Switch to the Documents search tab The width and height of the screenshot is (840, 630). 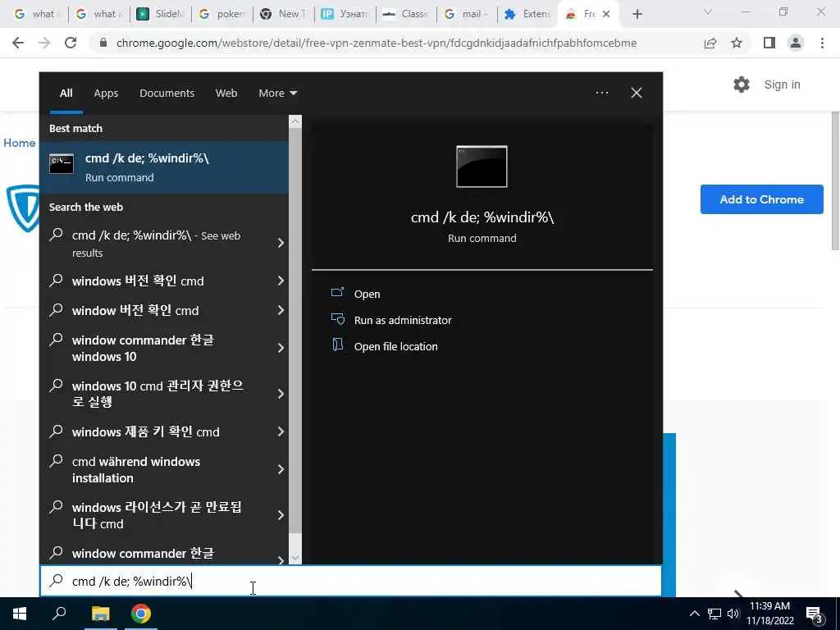point(167,94)
